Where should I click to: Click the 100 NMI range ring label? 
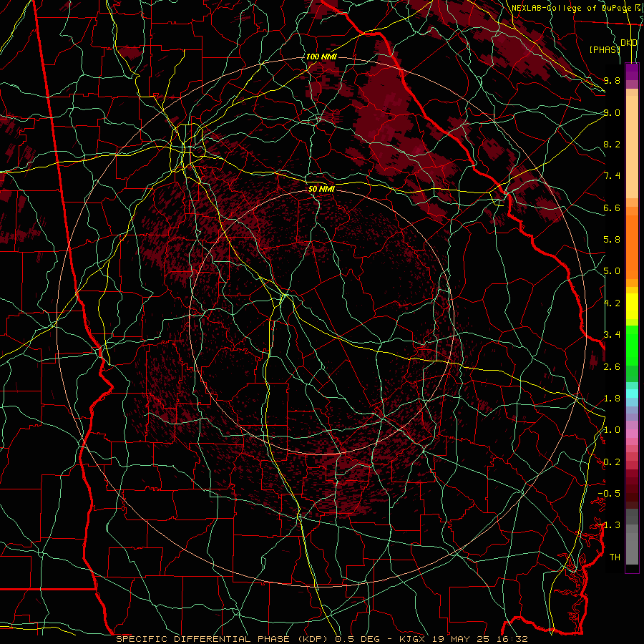point(321,57)
